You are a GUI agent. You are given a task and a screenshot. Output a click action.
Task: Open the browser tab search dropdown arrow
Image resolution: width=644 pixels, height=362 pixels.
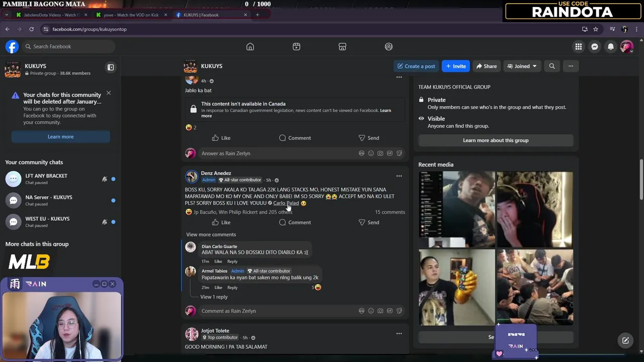[6, 15]
